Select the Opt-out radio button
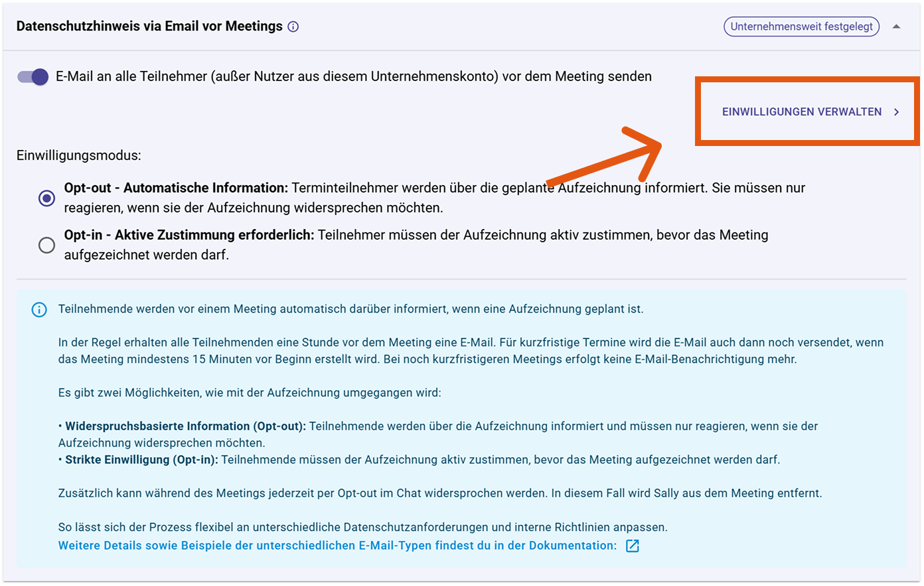Viewport: 924px width, 586px height. [46, 198]
